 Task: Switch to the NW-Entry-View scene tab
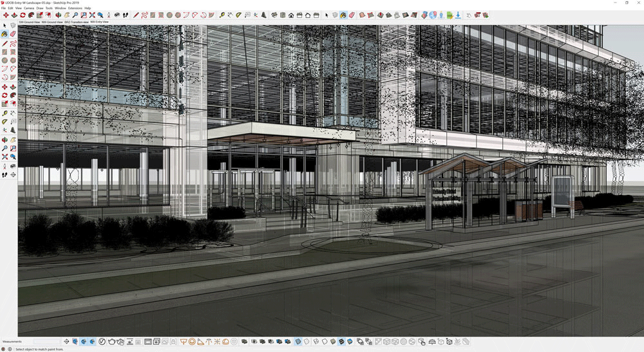(x=99, y=22)
